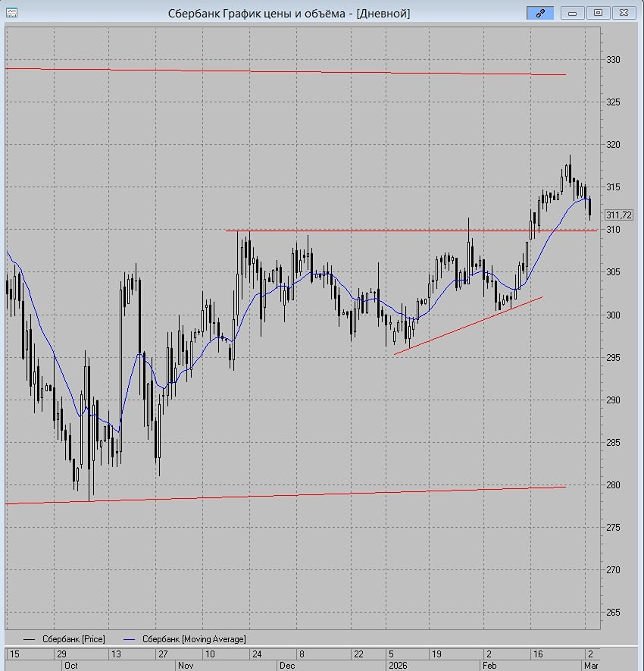Screen dimensions: 644x671
Task: Click the Dec month label on time axis
Action: pyautogui.click(x=286, y=665)
